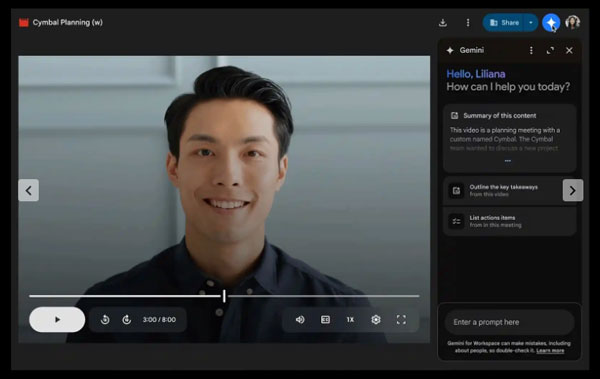Click the Gemini sparkle logo in panel header
The height and width of the screenshot is (379, 600).
click(450, 51)
